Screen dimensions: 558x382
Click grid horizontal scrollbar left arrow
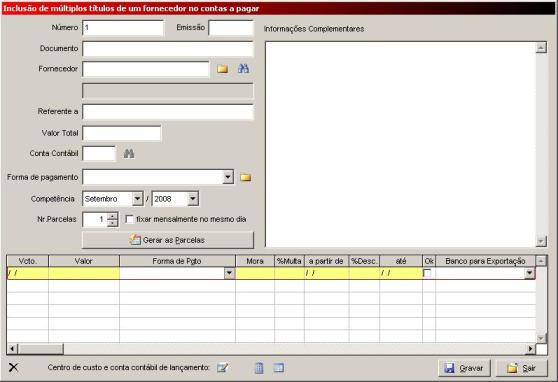[12, 349]
